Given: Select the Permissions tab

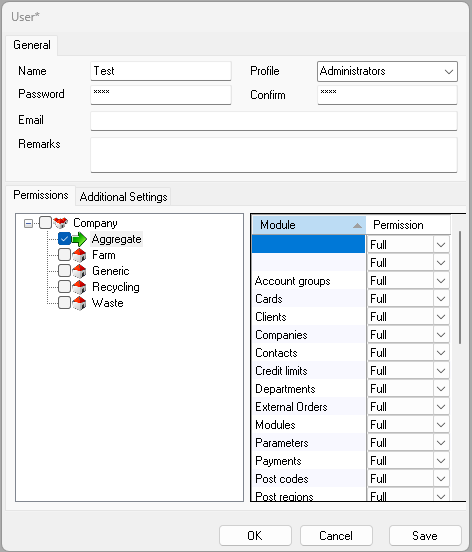Looking at the screenshot, I should [x=41, y=195].
